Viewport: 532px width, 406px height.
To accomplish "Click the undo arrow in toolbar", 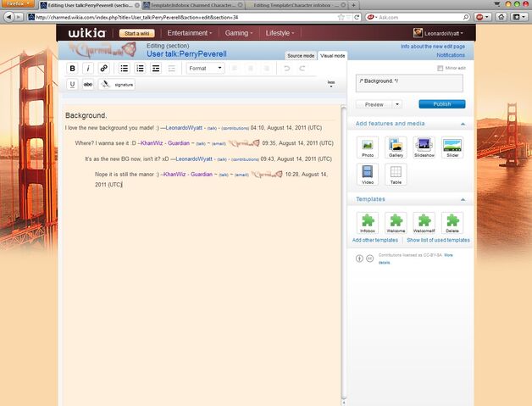I will pyautogui.click(x=286, y=69).
